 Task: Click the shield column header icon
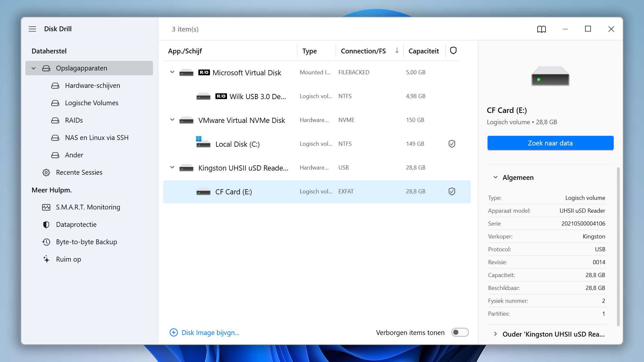point(453,51)
